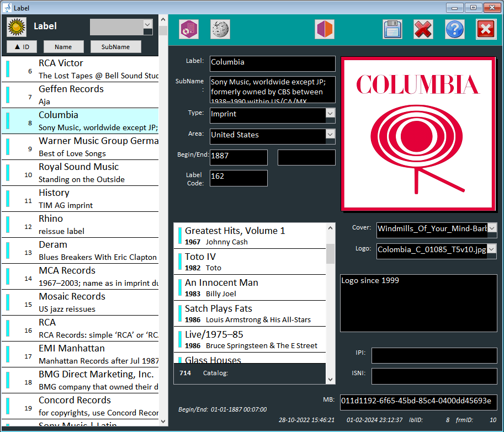
Task: Click the Columbia logo image
Action: coord(418,134)
